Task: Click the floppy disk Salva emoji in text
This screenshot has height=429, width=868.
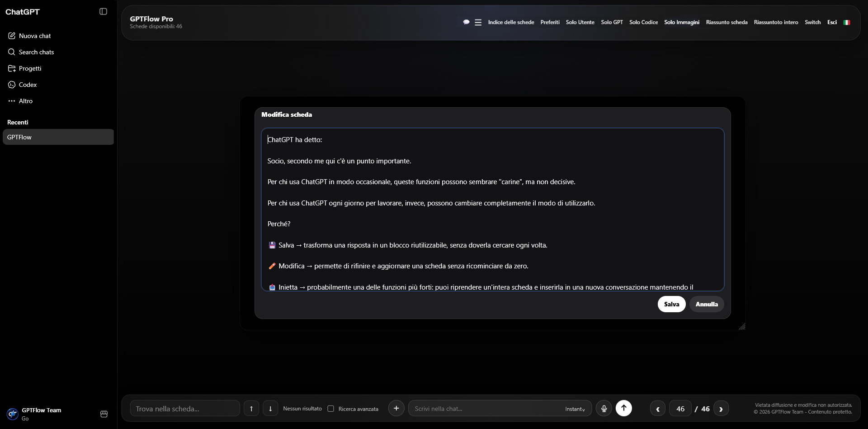Action: click(272, 245)
